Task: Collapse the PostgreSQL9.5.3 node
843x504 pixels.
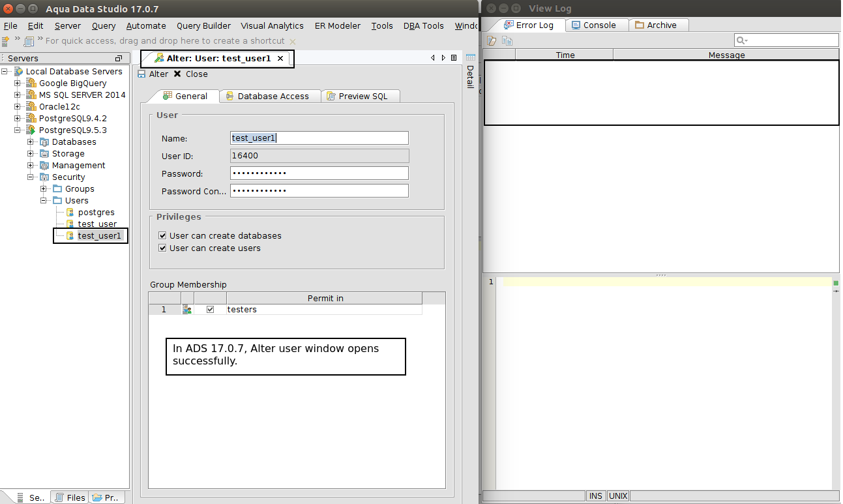Action: pyautogui.click(x=18, y=130)
